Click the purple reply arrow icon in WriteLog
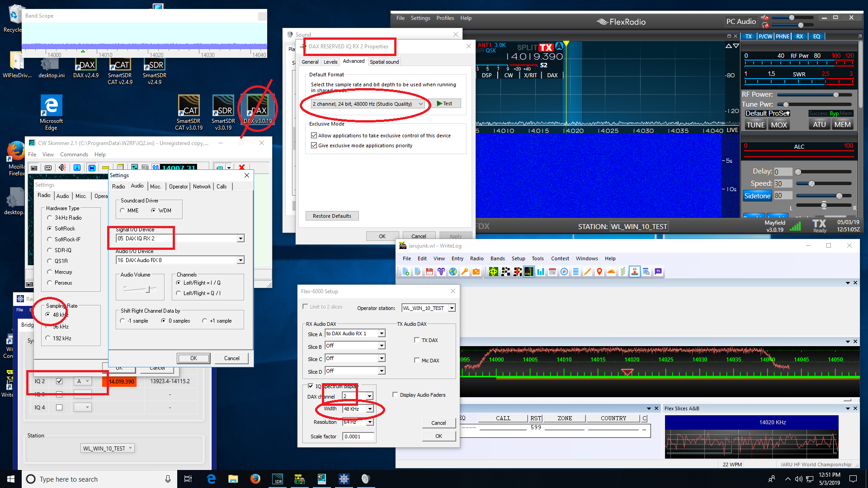The width and height of the screenshot is (868, 488). pos(658,272)
